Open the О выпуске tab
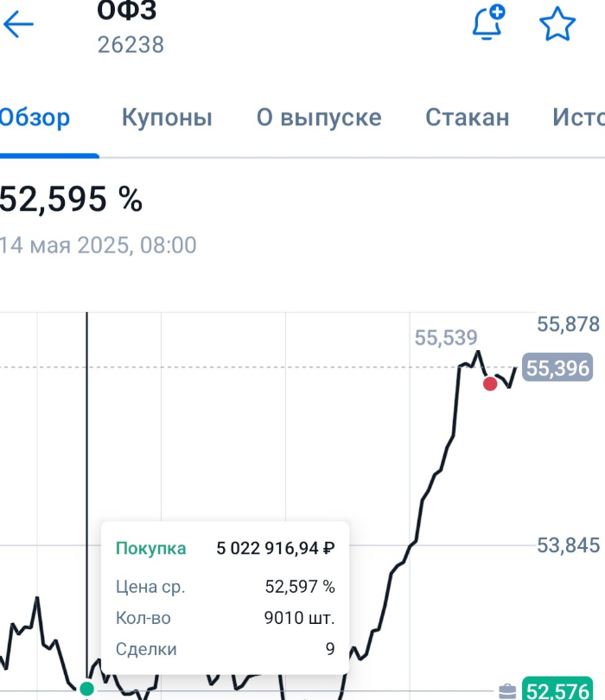605x700 pixels. pyautogui.click(x=319, y=118)
